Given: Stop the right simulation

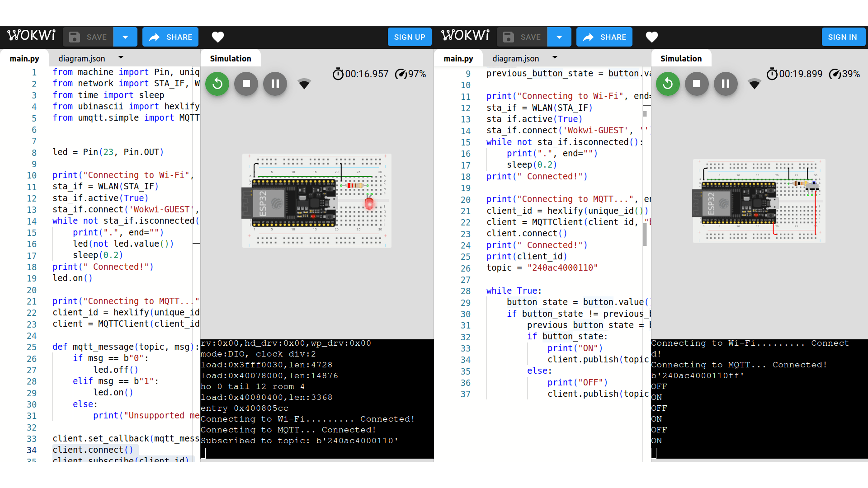Looking at the screenshot, I should coord(697,84).
